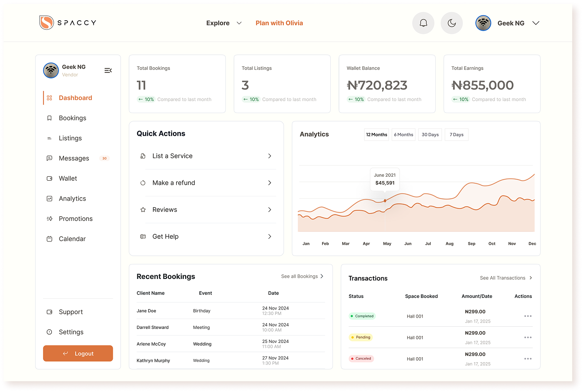The width and height of the screenshot is (583, 392).
Task: Open the Reviews chevron arrow
Action: pyautogui.click(x=270, y=210)
